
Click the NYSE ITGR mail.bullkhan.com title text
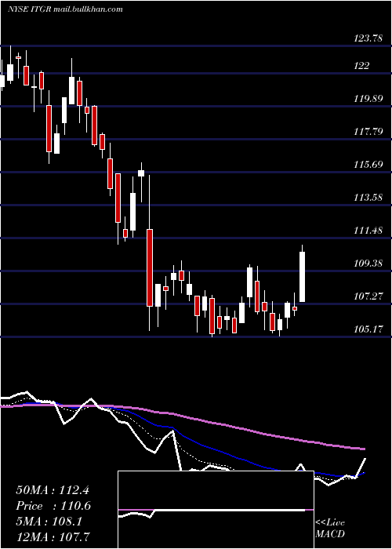tap(65, 9)
